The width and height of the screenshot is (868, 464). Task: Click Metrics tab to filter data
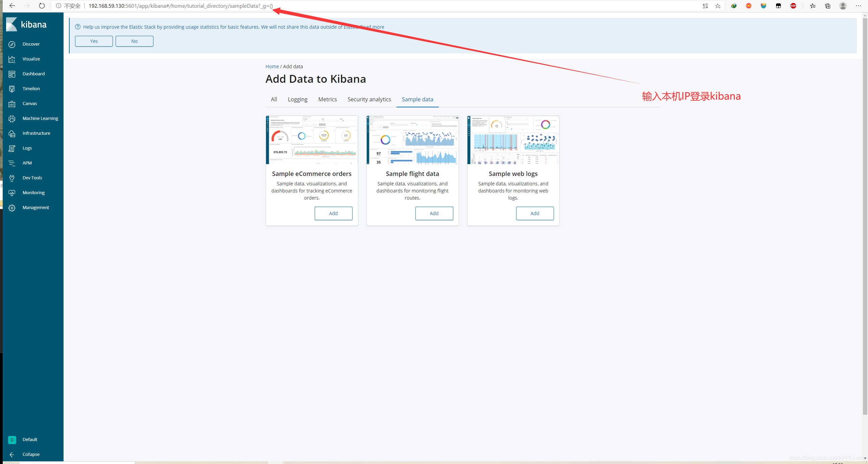(327, 99)
